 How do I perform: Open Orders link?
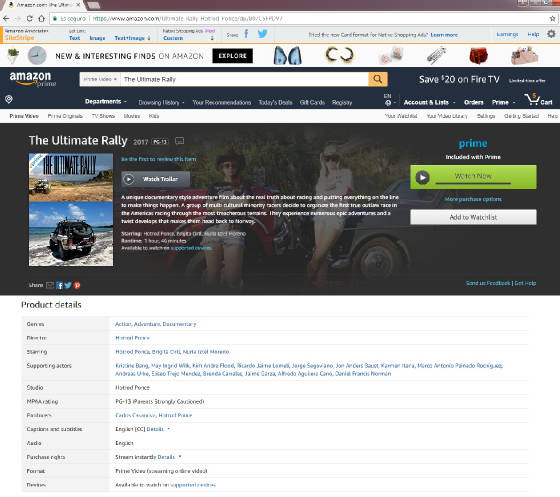(474, 102)
